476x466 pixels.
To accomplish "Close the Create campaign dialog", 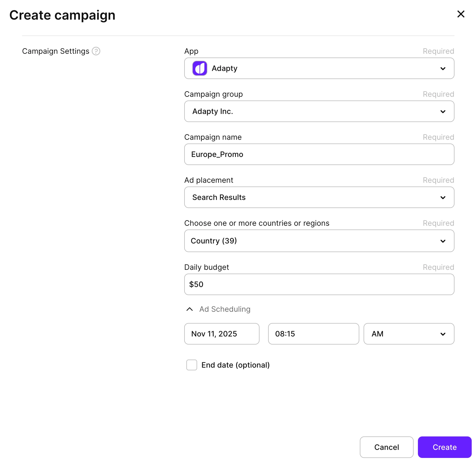I will tap(461, 14).
